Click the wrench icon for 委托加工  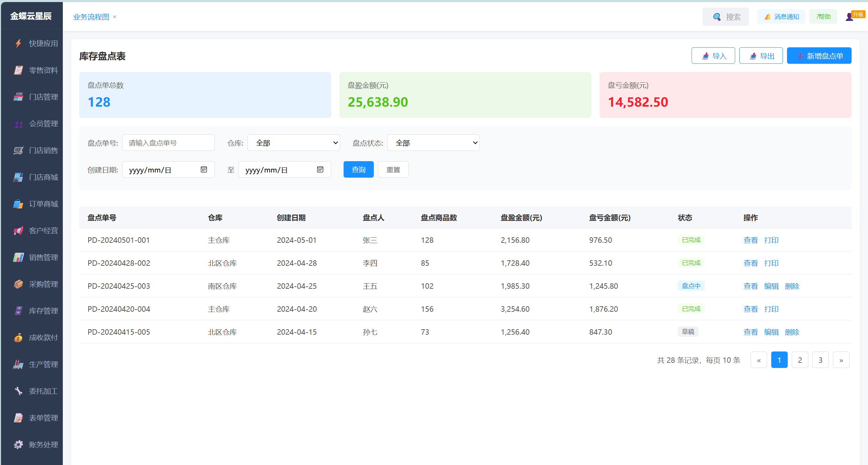point(18,391)
